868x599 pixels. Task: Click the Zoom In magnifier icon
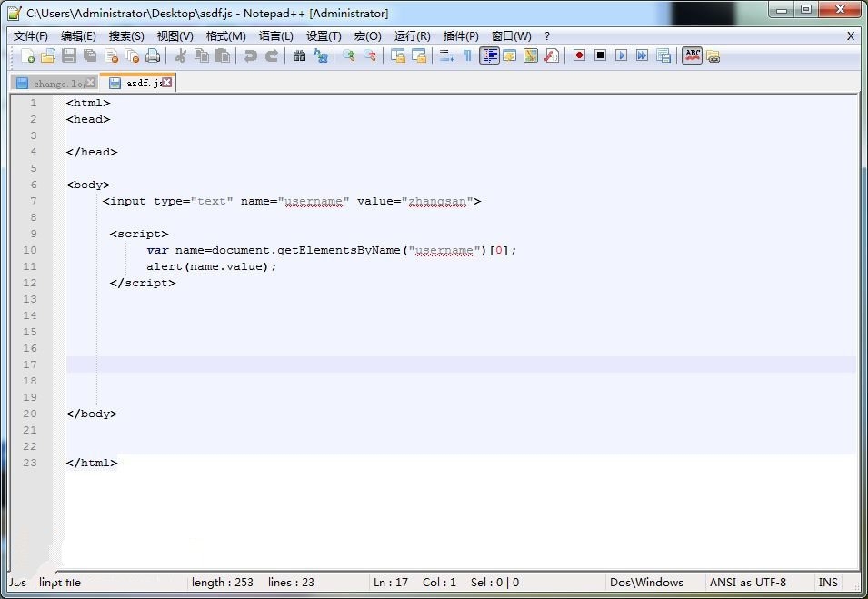click(x=348, y=55)
